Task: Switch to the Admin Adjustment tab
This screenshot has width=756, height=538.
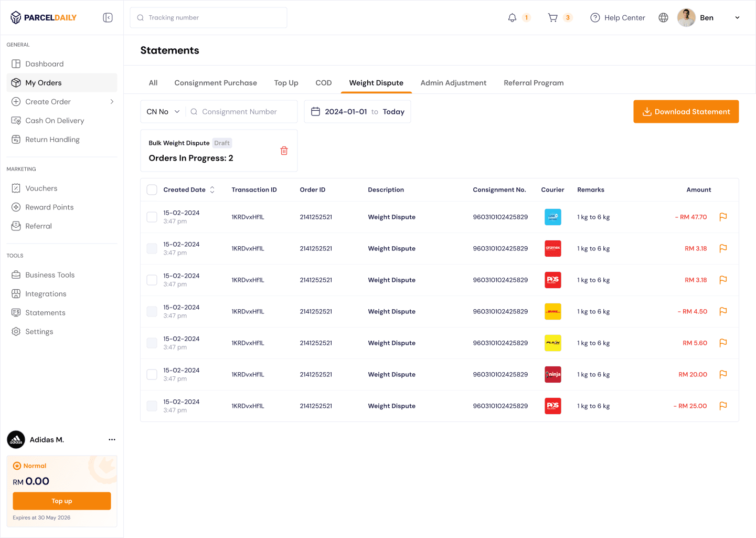Action: [x=453, y=83]
